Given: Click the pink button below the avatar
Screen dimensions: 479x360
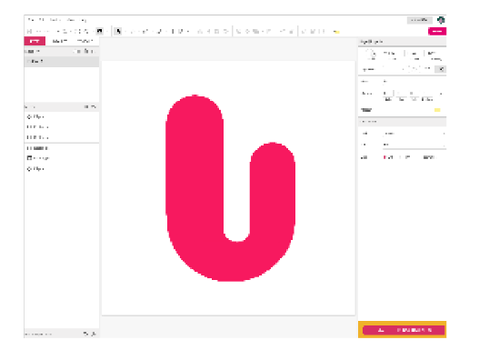Looking at the screenshot, I should tap(437, 31).
